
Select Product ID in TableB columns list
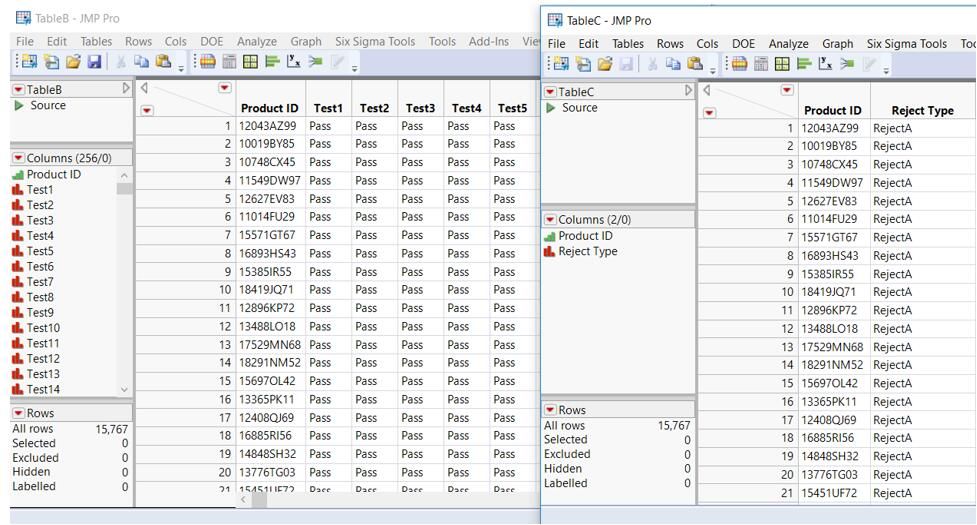[54, 174]
